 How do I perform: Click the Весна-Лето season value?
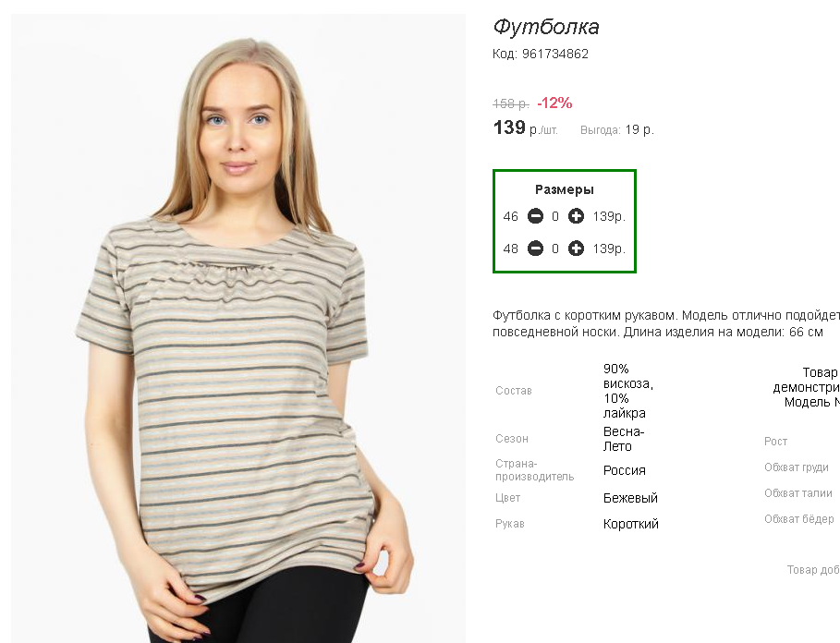[x=624, y=439]
